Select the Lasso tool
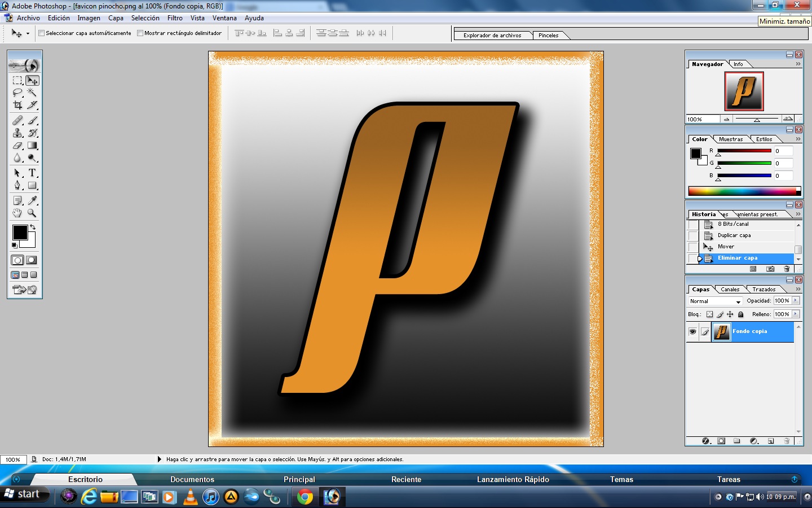 pyautogui.click(x=17, y=93)
